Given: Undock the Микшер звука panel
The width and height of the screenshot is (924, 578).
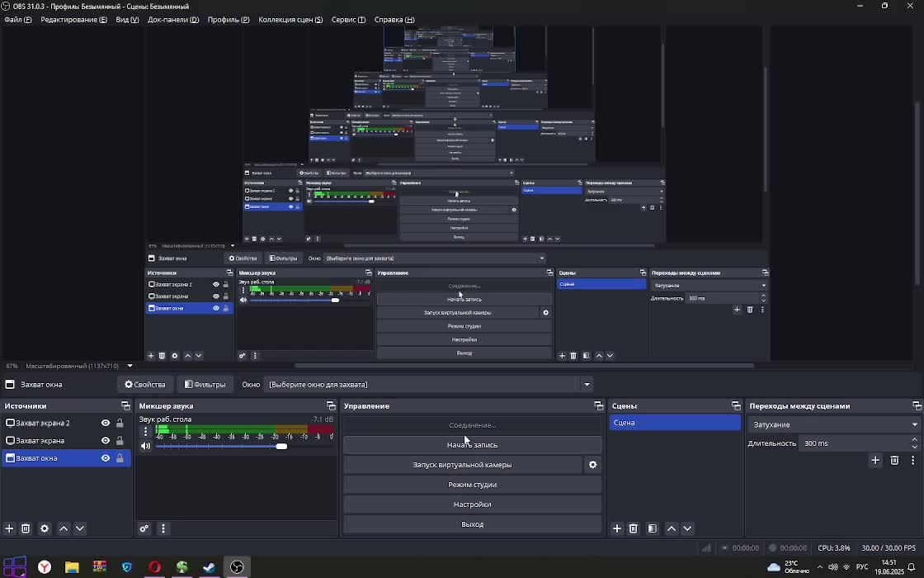Looking at the screenshot, I should (331, 405).
